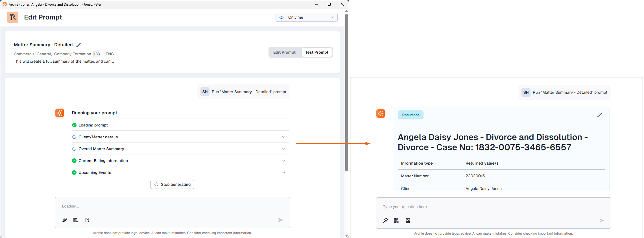Click the Stop generating button

pyautogui.click(x=172, y=184)
